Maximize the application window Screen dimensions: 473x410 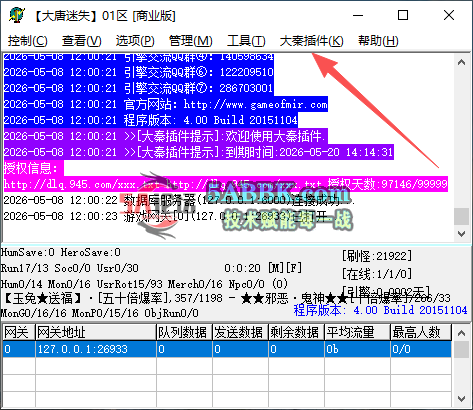coord(403,15)
